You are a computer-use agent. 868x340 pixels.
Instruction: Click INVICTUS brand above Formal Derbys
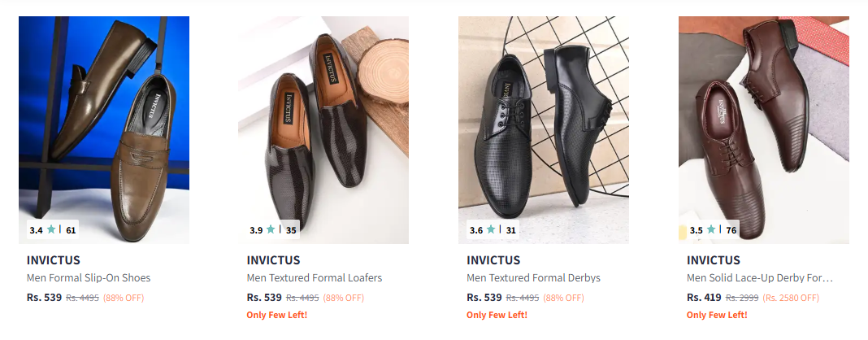[x=494, y=260]
